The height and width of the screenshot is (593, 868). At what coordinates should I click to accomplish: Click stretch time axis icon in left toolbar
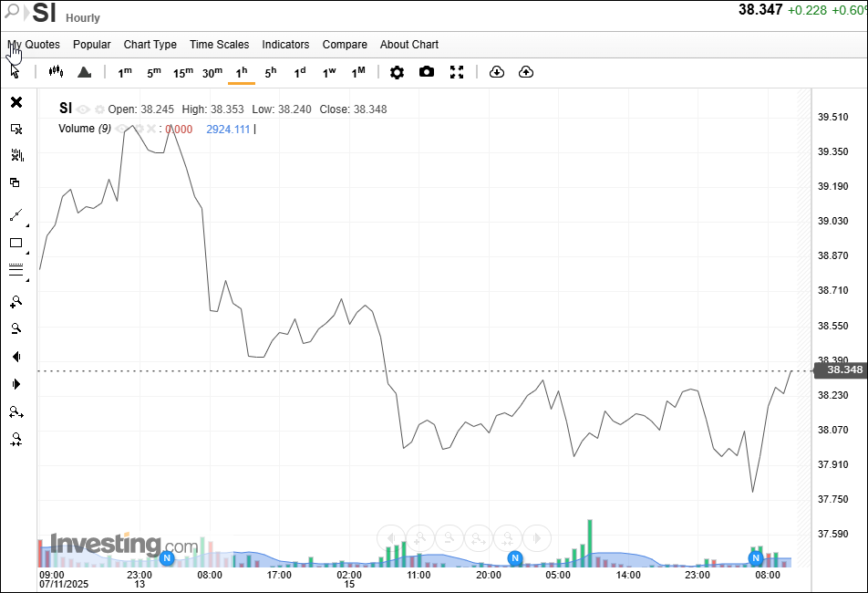16,412
